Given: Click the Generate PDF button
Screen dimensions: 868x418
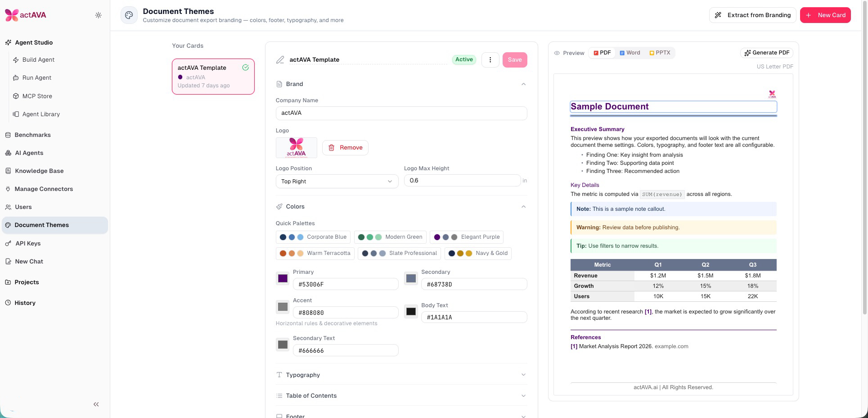Looking at the screenshot, I should click(x=766, y=53).
